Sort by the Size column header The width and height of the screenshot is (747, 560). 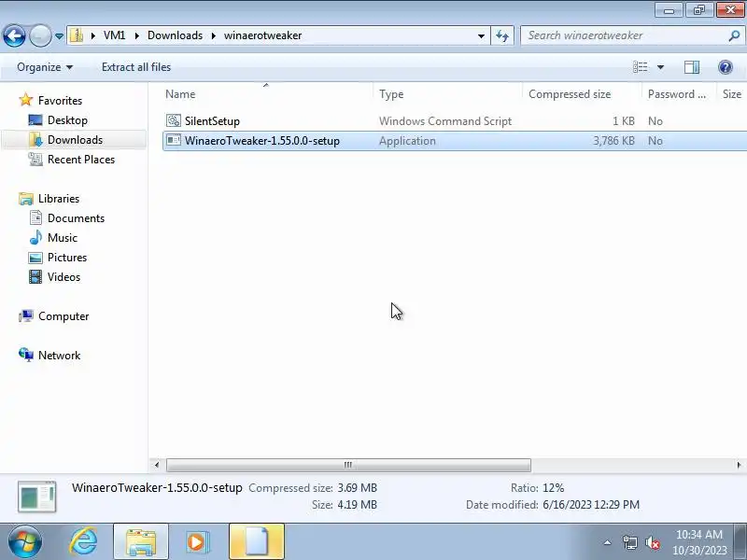[732, 94]
